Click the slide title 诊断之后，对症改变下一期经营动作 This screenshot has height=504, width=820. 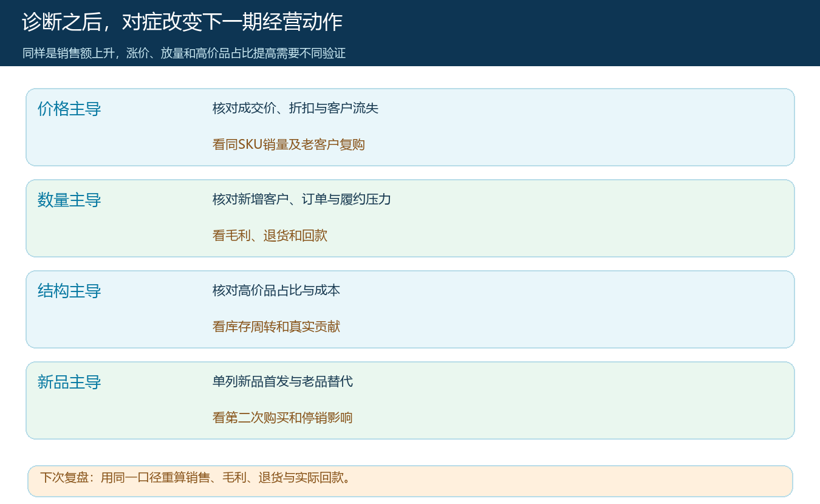[182, 22]
